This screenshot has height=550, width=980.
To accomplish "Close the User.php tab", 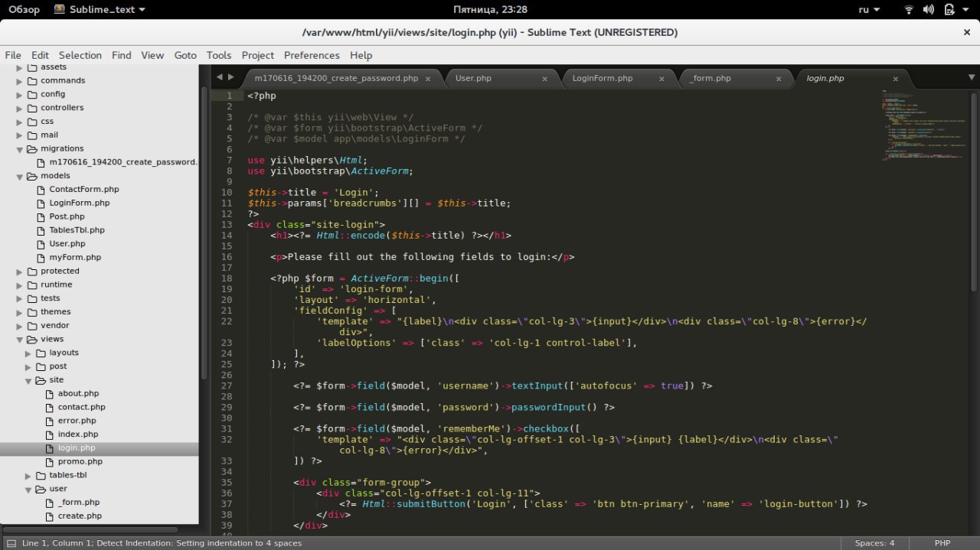I will click(x=545, y=79).
